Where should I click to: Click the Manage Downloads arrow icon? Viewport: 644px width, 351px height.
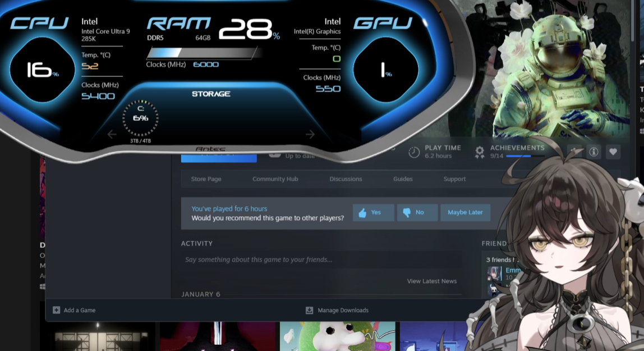click(309, 311)
